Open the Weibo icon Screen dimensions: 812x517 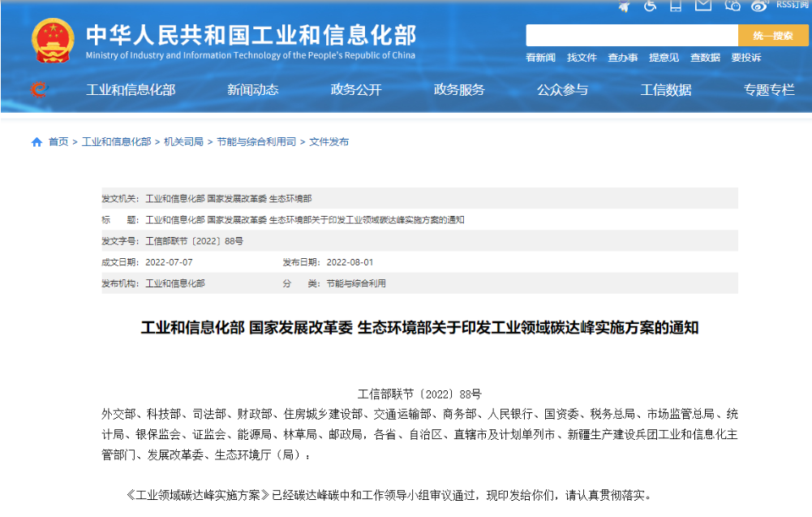tap(759, 6)
